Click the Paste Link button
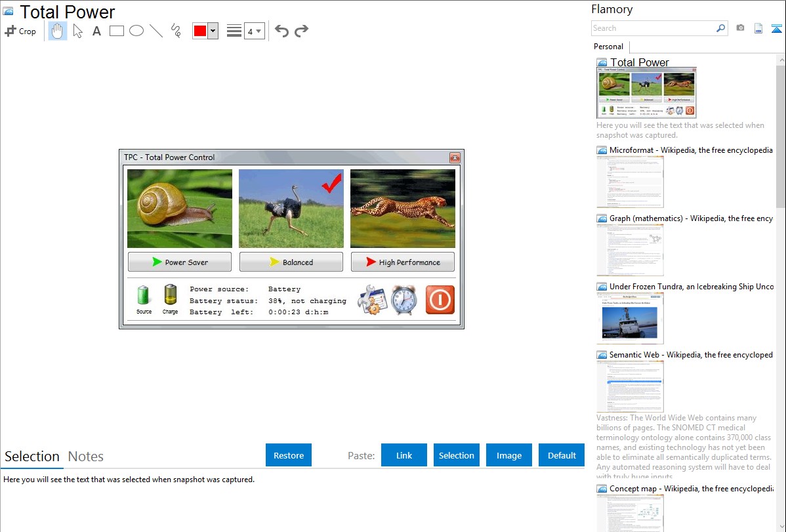Screen dimensions: 786x532 (404, 455)
